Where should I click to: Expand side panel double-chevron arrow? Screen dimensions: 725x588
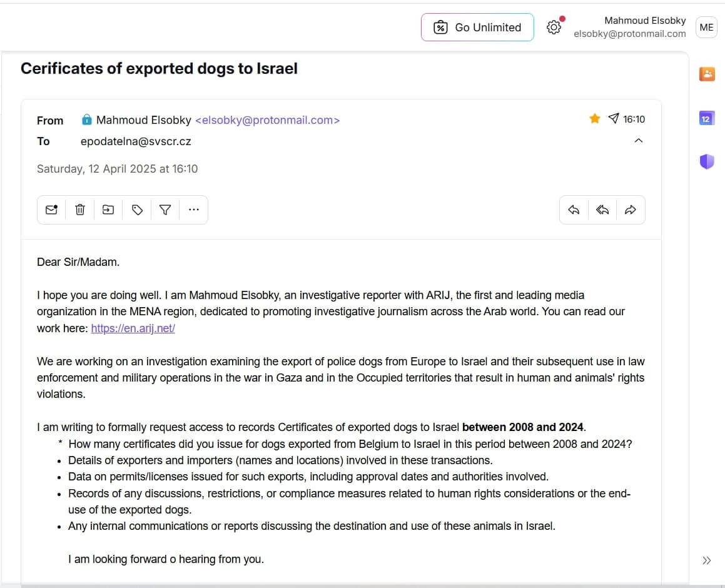click(707, 560)
